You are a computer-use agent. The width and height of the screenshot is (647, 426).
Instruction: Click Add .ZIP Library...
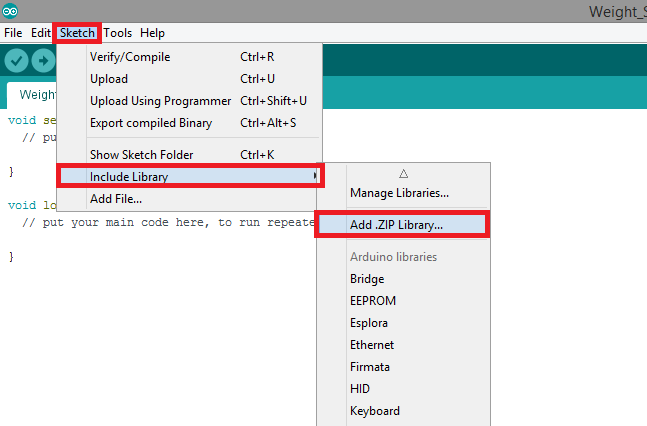[x=396, y=225]
